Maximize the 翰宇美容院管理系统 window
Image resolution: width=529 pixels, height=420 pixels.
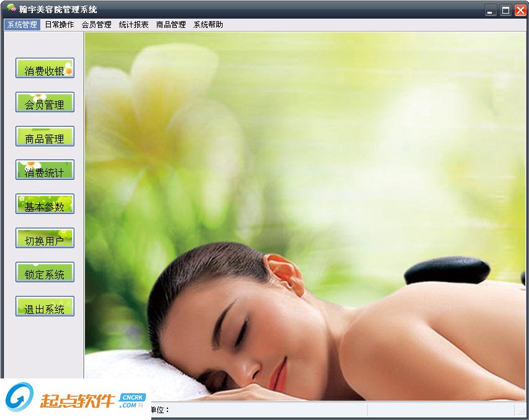pos(505,10)
